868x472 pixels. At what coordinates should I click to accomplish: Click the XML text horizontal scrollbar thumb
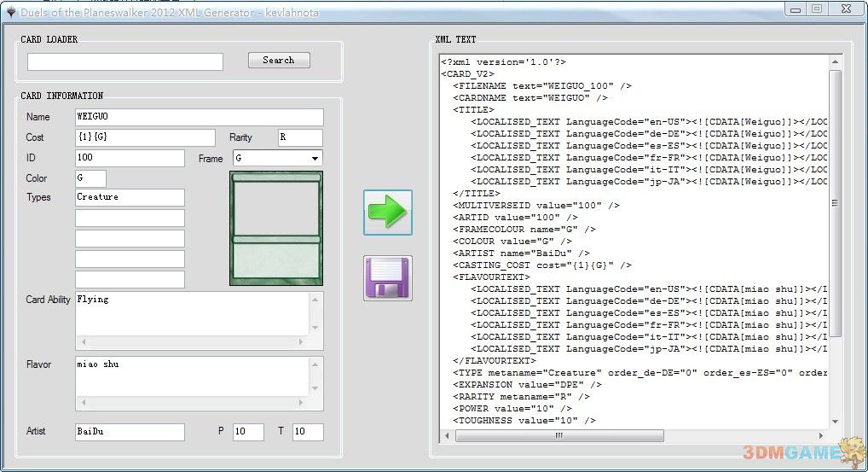[559, 436]
